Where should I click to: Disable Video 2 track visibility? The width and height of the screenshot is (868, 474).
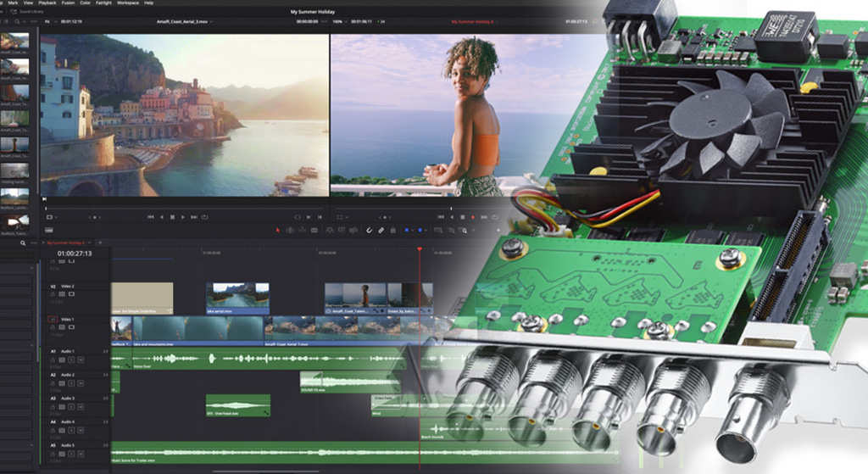(x=71, y=294)
